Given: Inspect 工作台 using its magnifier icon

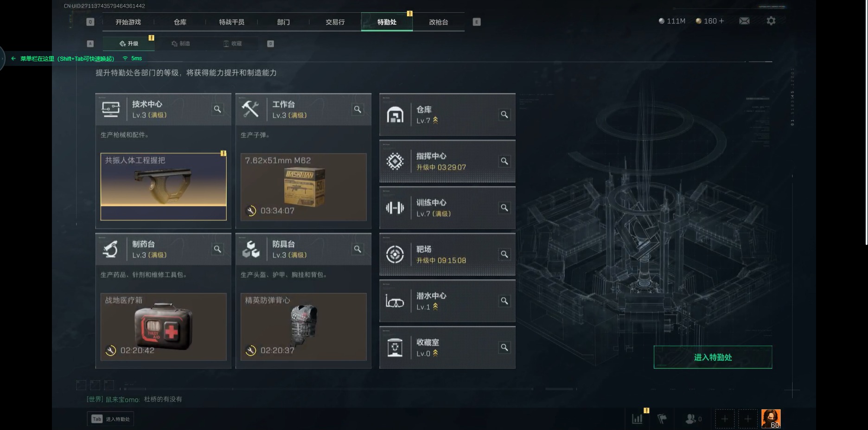Looking at the screenshot, I should point(357,109).
